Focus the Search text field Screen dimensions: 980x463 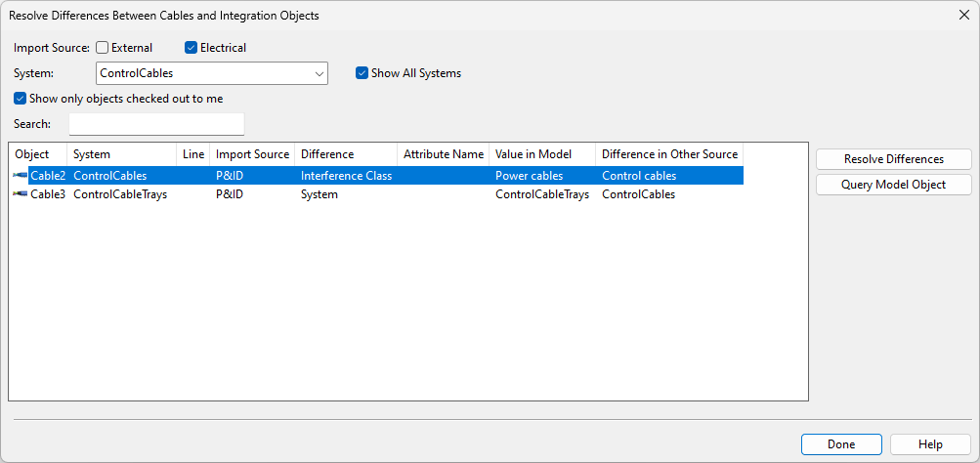click(x=156, y=124)
